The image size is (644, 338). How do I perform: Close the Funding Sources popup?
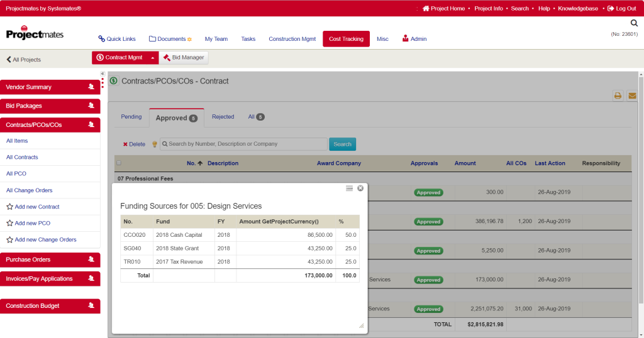point(360,188)
